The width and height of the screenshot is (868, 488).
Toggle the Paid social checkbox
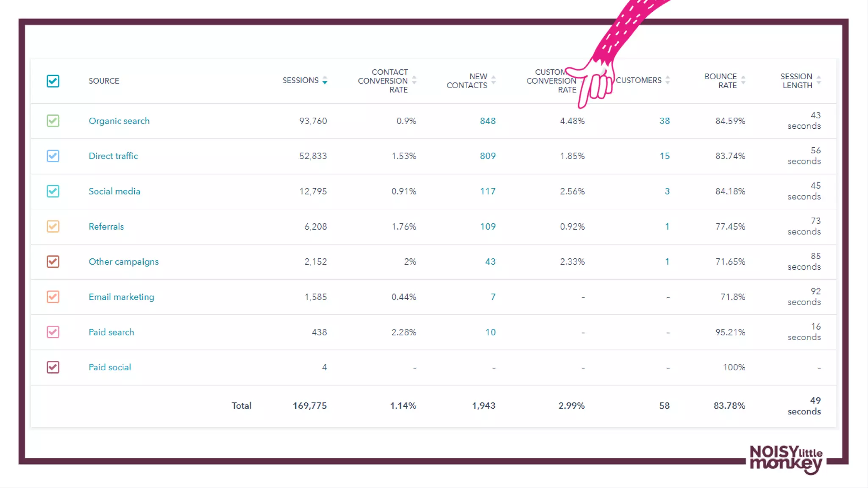[x=53, y=367]
